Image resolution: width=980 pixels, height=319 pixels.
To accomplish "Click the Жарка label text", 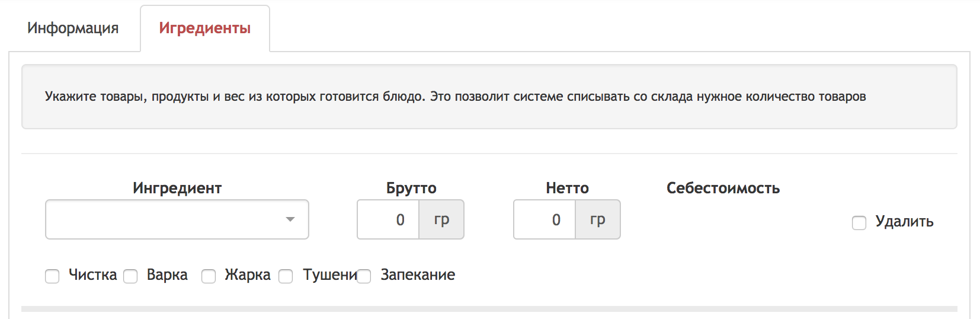I will pyautogui.click(x=248, y=275).
